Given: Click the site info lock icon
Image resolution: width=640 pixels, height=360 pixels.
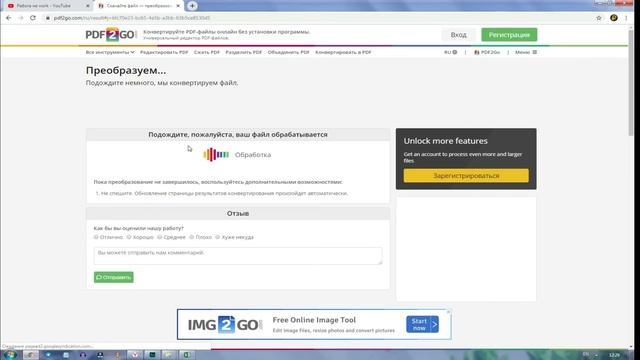Looking at the screenshot, I should [x=48, y=18].
